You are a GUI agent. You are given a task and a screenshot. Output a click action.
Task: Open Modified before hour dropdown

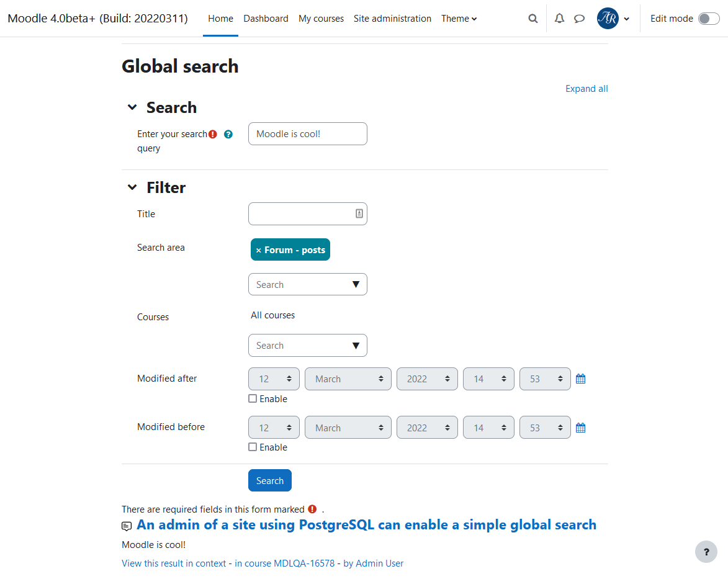(x=488, y=428)
